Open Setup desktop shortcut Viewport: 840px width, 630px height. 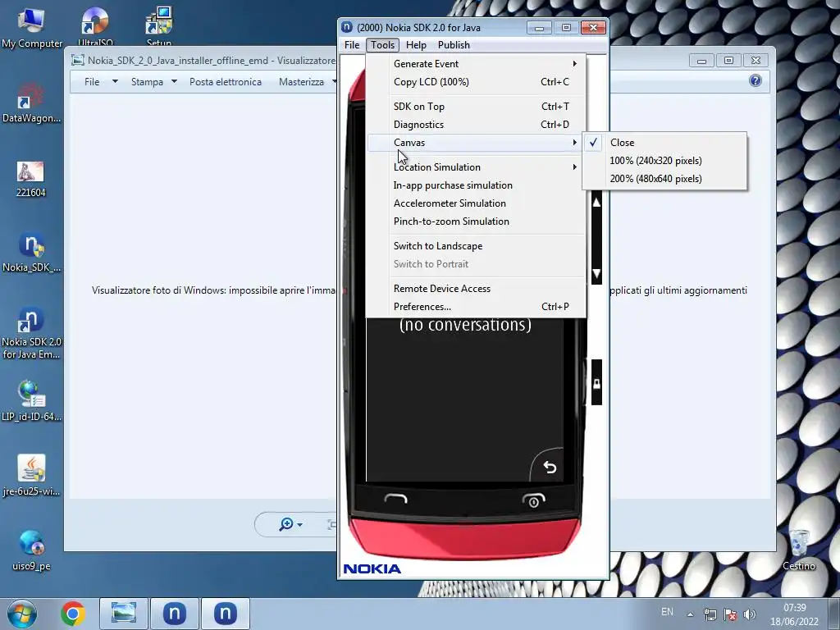click(158, 27)
